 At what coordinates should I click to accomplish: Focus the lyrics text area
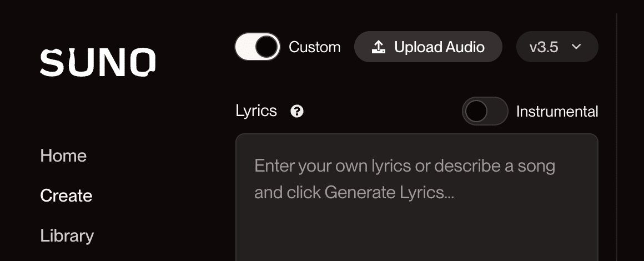click(417, 197)
